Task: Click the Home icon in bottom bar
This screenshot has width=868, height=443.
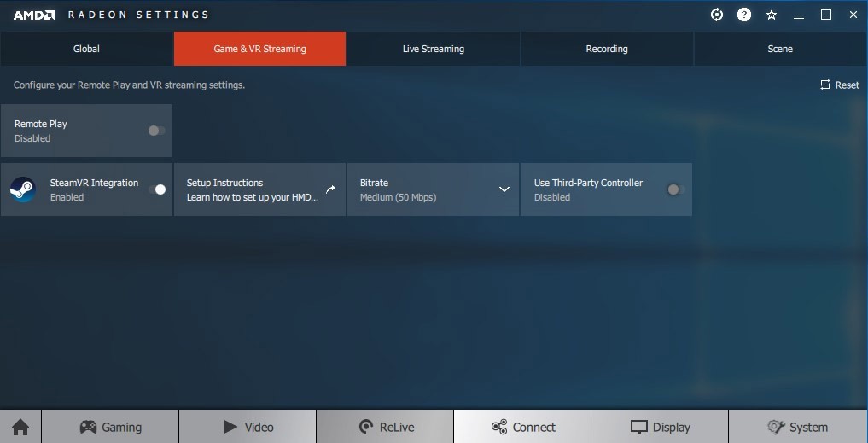Action: click(20, 427)
